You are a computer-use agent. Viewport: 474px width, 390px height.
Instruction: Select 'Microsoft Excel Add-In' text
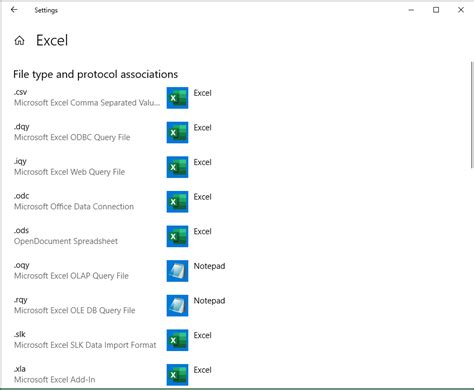click(x=54, y=380)
